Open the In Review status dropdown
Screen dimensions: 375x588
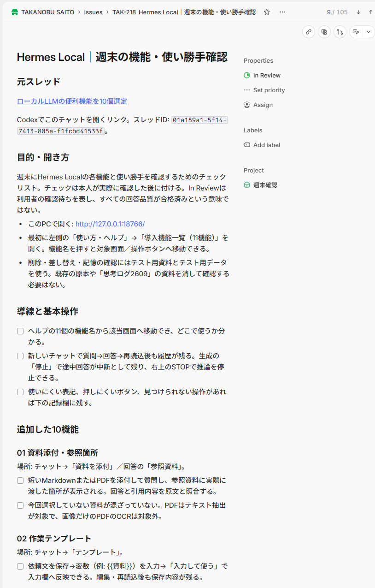coord(262,75)
